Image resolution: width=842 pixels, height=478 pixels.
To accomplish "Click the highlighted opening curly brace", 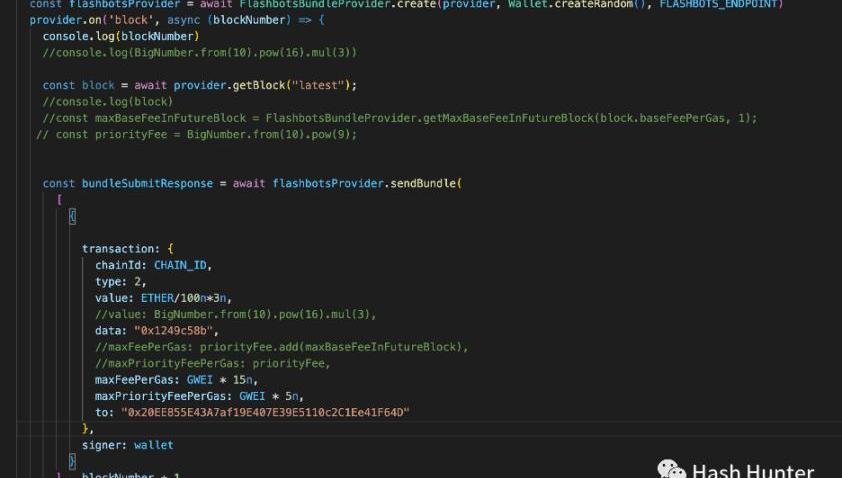I will (72, 216).
